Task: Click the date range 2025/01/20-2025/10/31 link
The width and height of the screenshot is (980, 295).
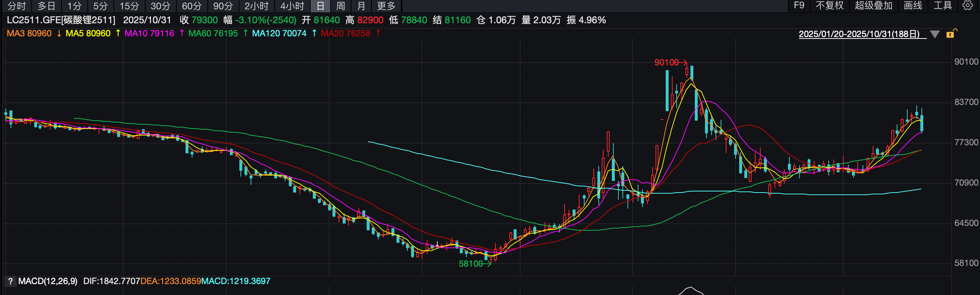Action: click(859, 34)
